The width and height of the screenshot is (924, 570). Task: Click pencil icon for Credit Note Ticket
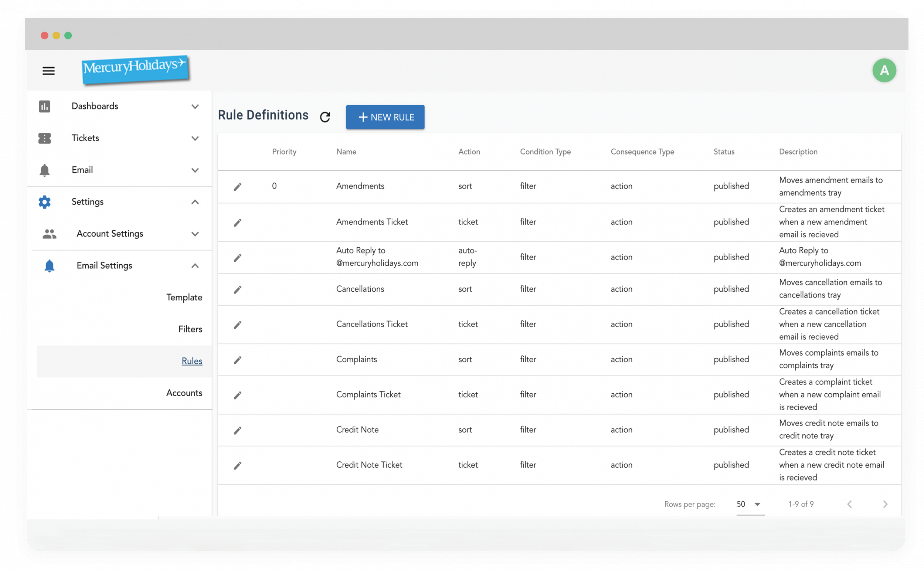(x=237, y=466)
